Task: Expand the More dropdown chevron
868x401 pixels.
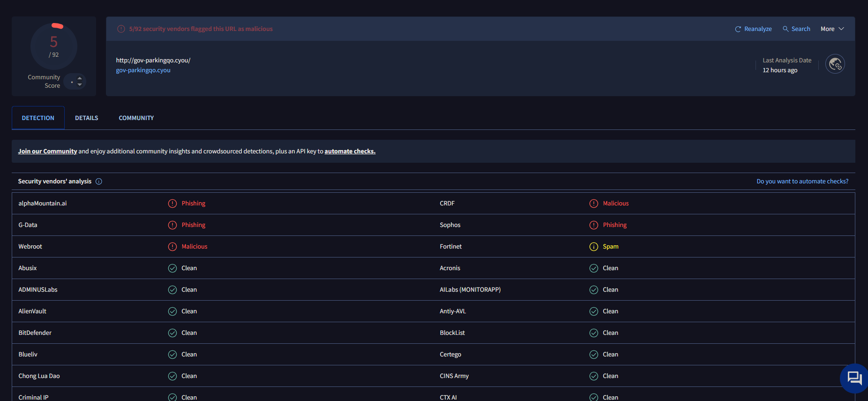Action: click(x=841, y=29)
